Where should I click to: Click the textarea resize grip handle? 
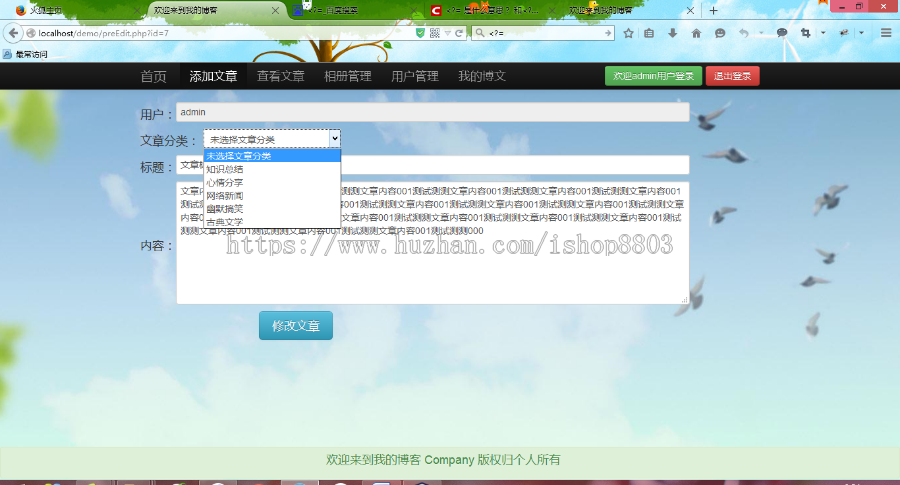pos(684,300)
